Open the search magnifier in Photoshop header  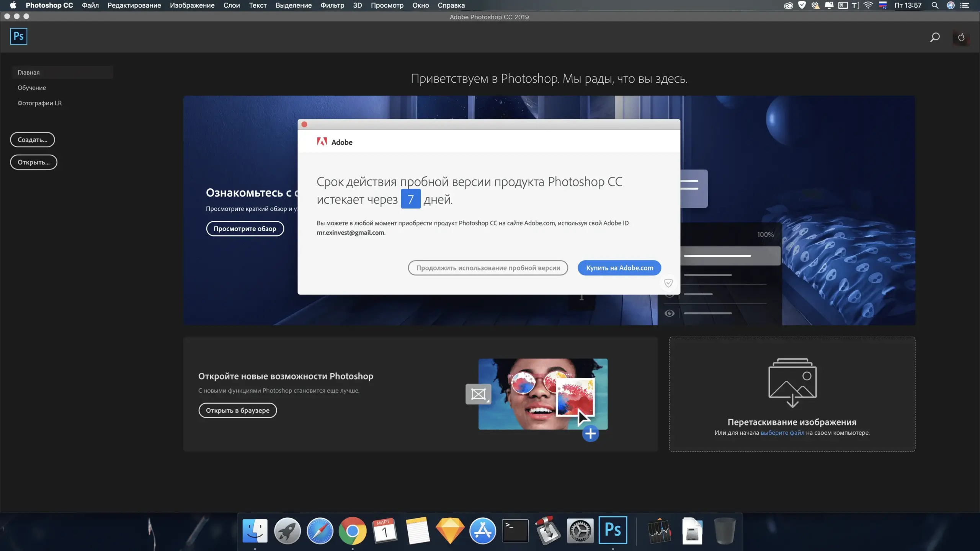pos(935,37)
